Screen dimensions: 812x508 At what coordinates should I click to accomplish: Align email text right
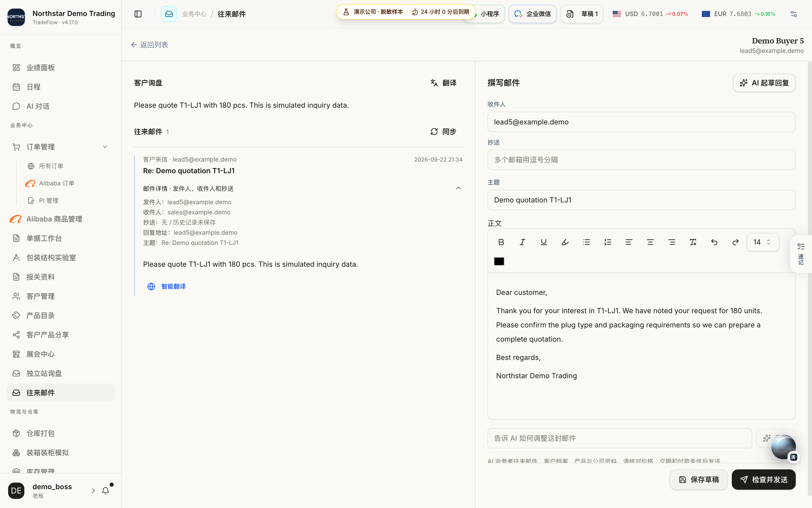672,242
